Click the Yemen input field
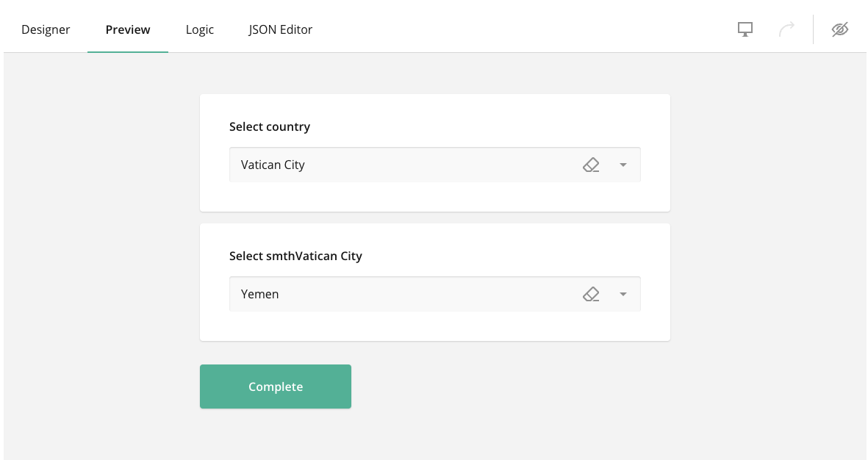The height and width of the screenshot is (460, 868). 404,294
